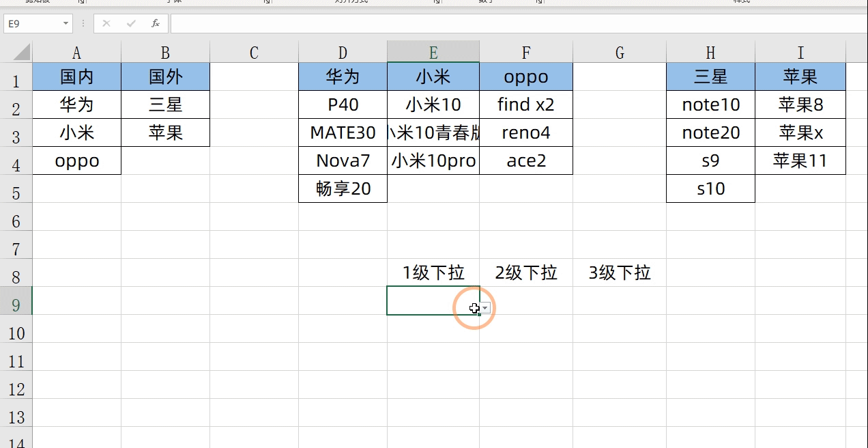Select the Nova7 cell
868x448 pixels.
click(x=343, y=160)
